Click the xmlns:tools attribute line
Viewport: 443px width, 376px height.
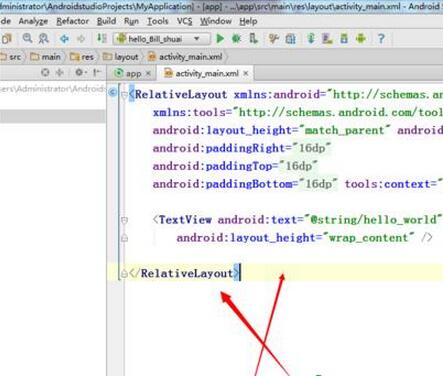click(298, 113)
